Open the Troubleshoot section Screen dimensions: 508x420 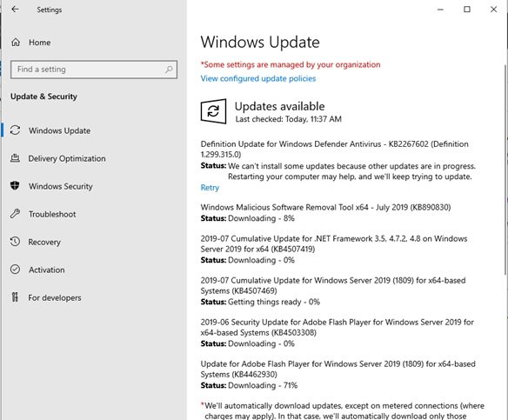click(52, 214)
